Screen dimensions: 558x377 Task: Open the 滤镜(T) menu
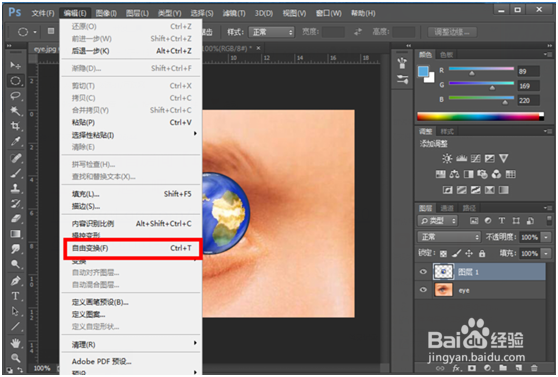click(234, 14)
